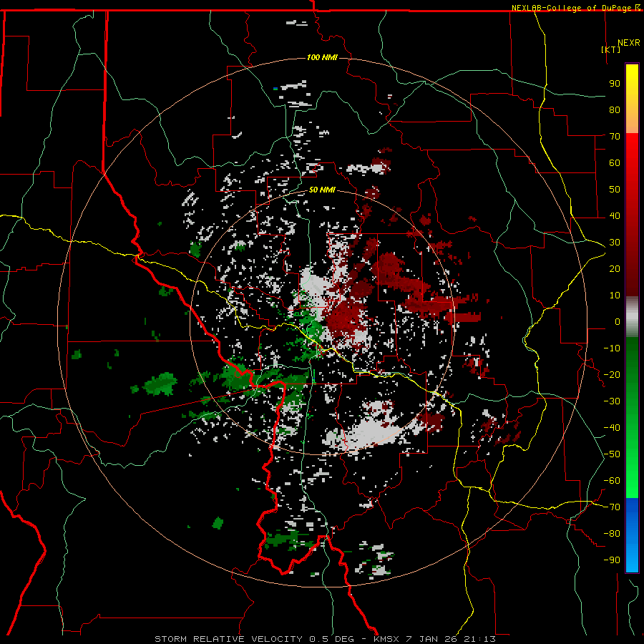Select the 50 NMI range ring label
This screenshot has height=644, width=644.
[322, 190]
